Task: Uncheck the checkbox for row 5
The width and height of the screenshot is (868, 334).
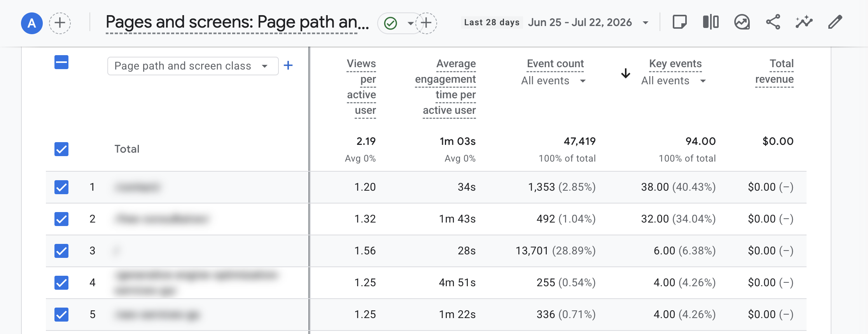Action: (x=61, y=315)
